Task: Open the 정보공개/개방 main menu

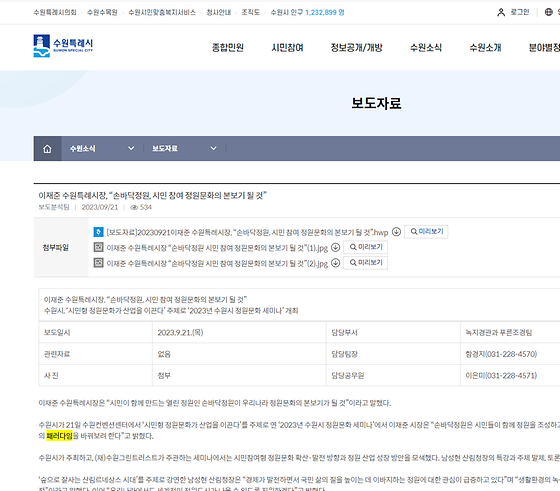Action: (x=356, y=47)
